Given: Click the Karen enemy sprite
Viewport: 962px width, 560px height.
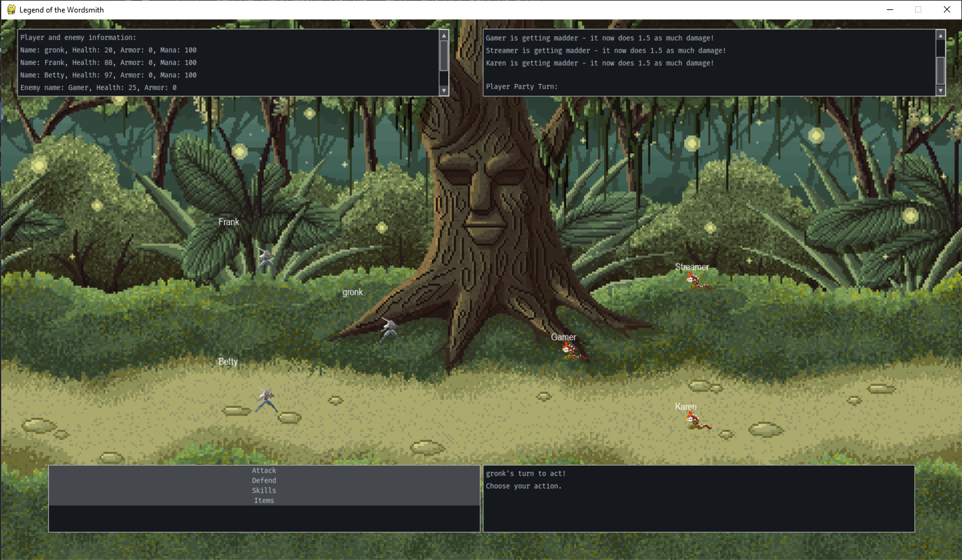Looking at the screenshot, I should click(698, 421).
